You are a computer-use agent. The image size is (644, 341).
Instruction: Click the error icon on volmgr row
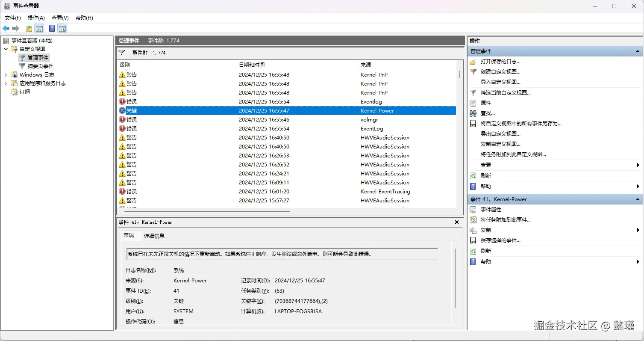click(122, 119)
